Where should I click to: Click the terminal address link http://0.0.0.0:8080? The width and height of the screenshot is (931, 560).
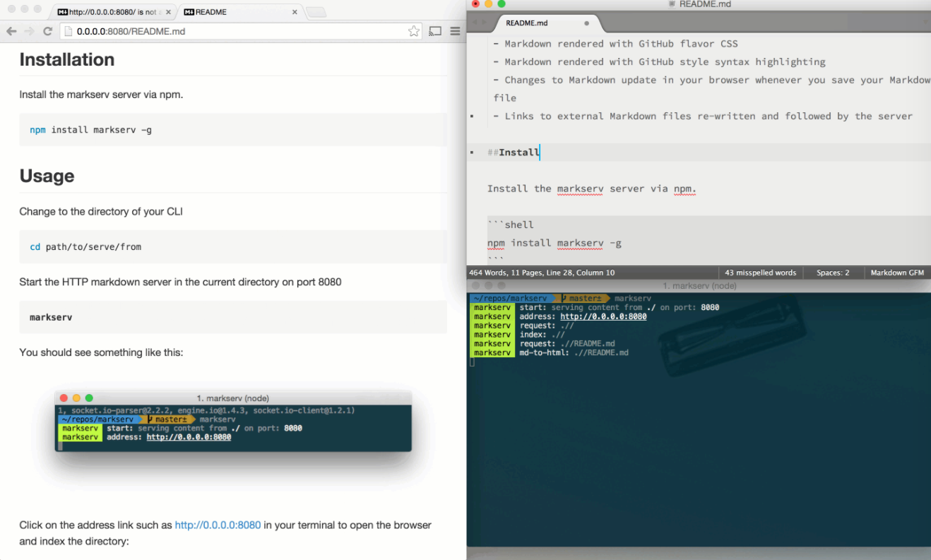(x=603, y=316)
